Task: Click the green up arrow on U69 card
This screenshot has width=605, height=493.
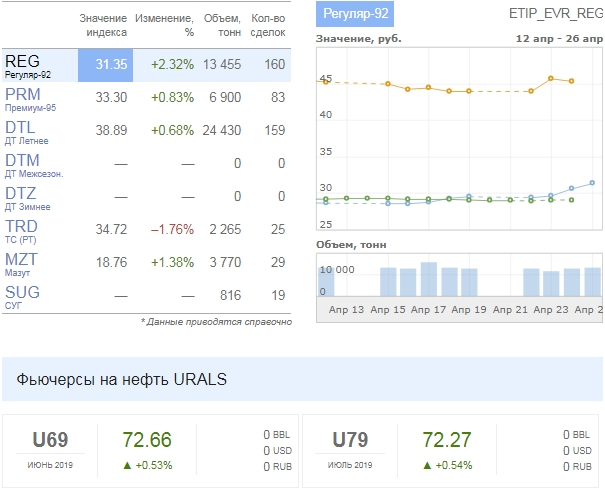Action: 126,463
